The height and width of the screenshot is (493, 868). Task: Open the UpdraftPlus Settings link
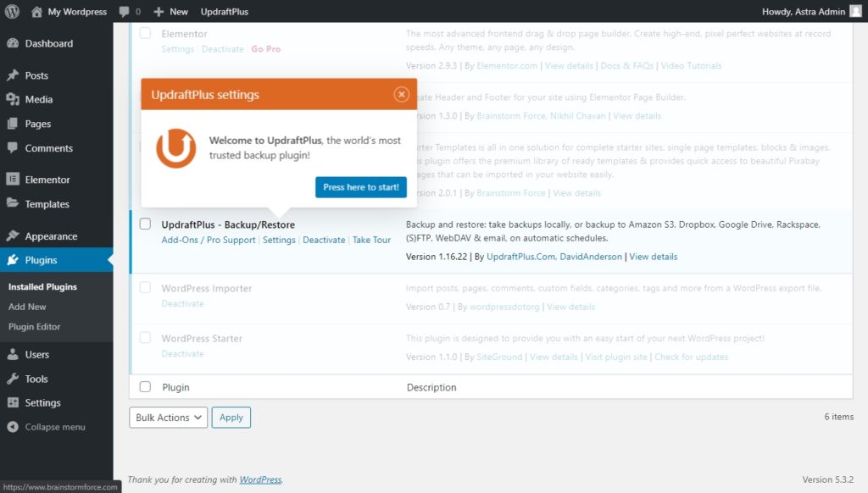click(279, 240)
